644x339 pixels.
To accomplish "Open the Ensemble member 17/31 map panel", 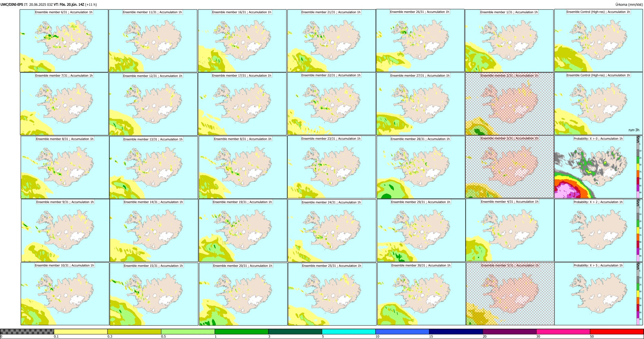I will (242, 104).
